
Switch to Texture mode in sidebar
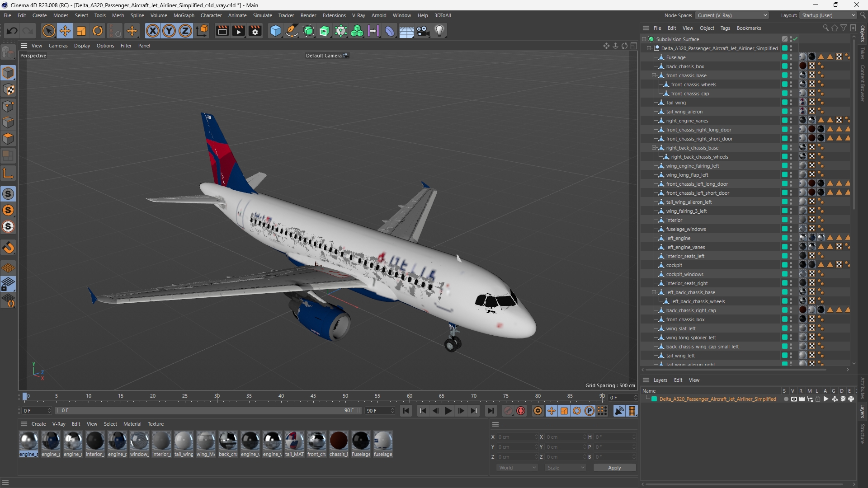(8, 89)
